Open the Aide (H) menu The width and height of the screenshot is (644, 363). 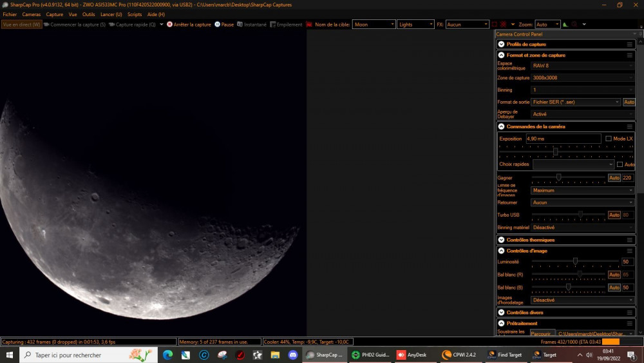coord(156,14)
